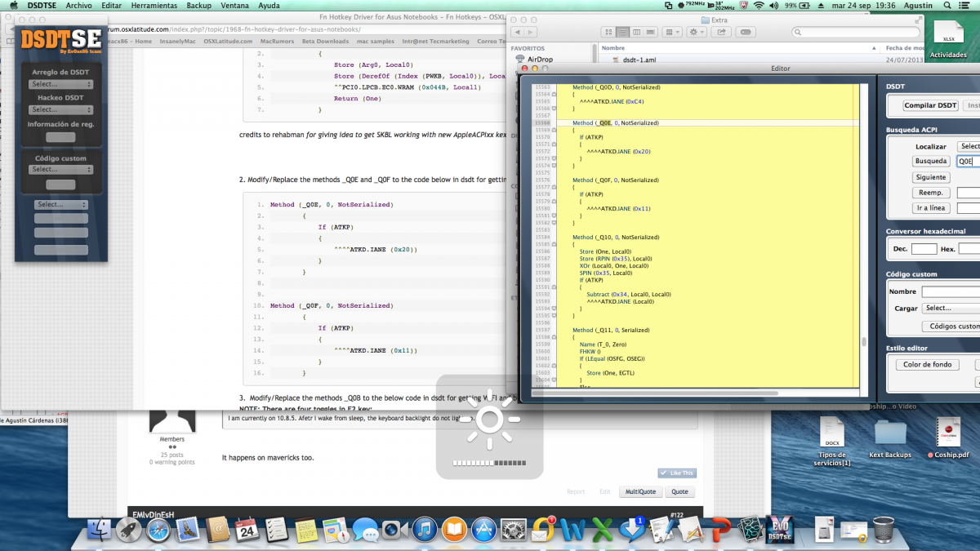Open the Backup menu
Viewport: 980px width, 551px height.
click(x=198, y=5)
